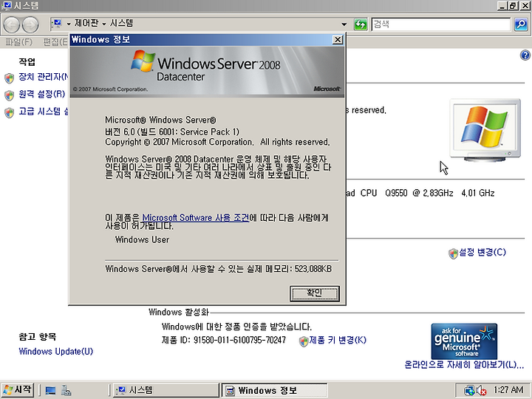Expand the address bar history dropdown
532x399 pixels.
pos(344,24)
